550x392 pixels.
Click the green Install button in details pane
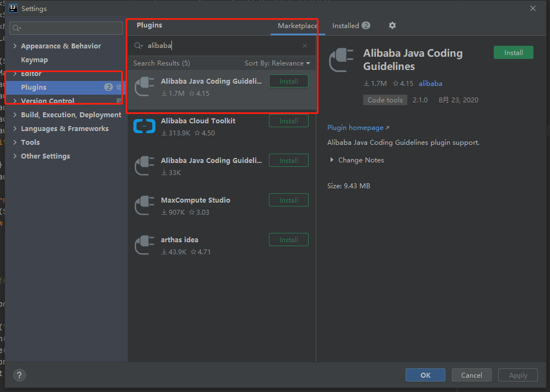514,52
